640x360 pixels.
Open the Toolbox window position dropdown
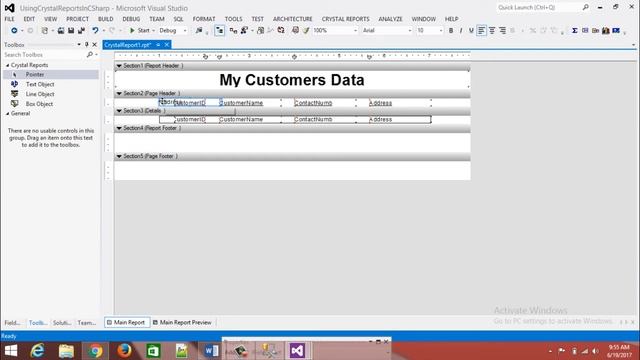coord(79,44)
